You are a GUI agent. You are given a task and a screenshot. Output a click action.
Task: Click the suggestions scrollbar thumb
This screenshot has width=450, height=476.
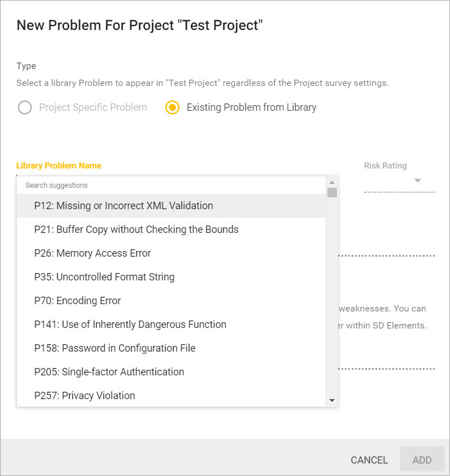point(332,192)
